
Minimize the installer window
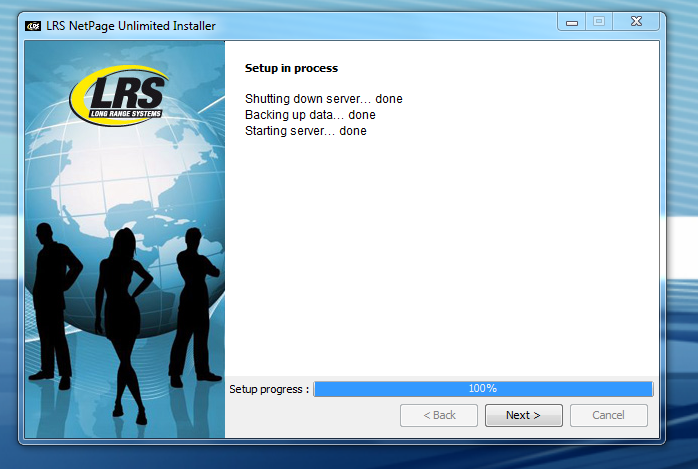point(572,22)
